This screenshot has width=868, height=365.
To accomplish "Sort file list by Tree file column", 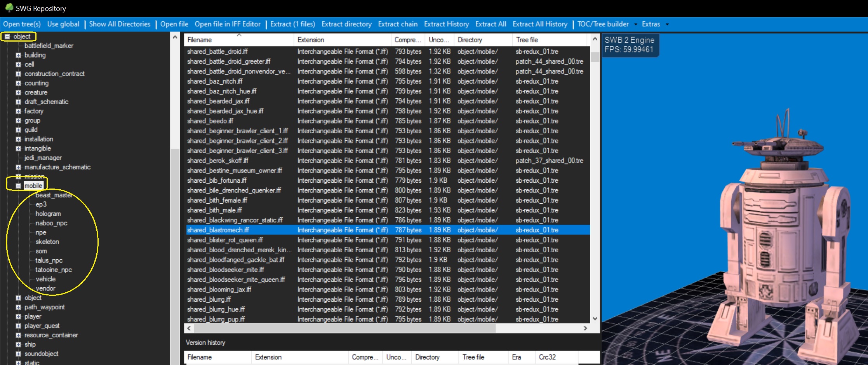I will tap(550, 40).
